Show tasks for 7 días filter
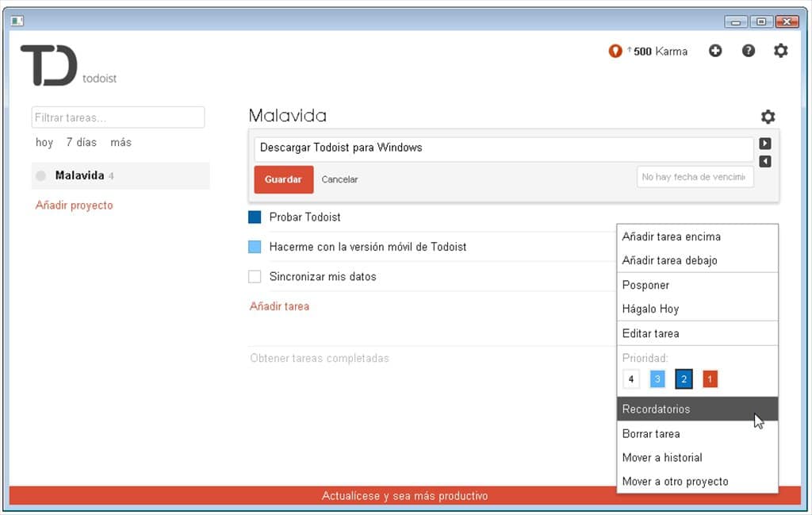812x515 pixels. click(82, 143)
